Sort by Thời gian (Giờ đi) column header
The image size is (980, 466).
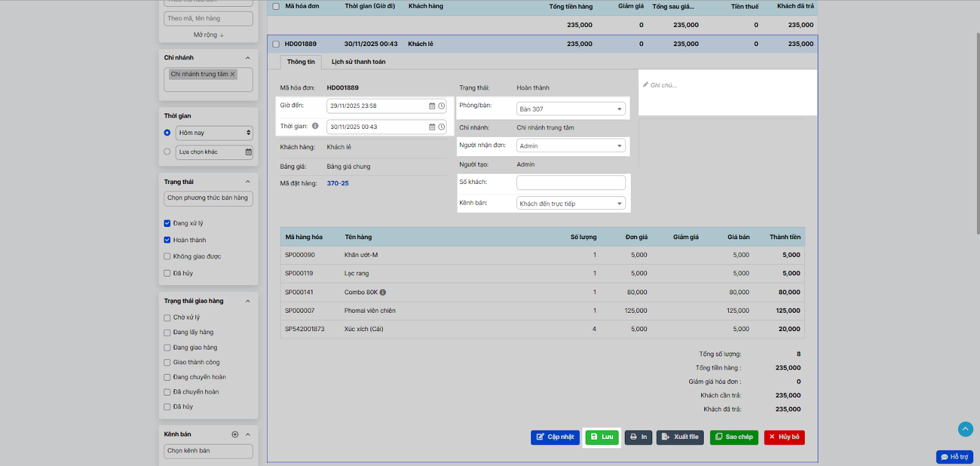click(370, 6)
